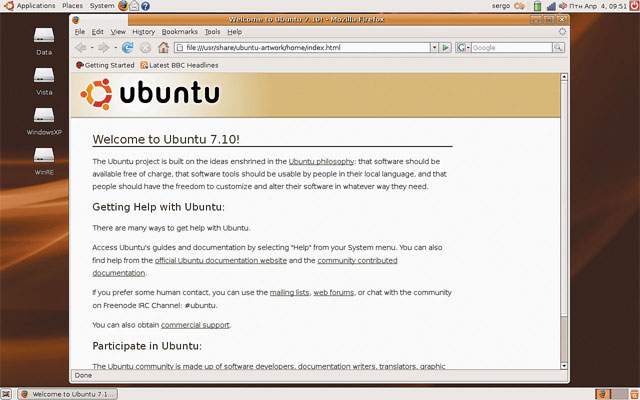This screenshot has height=400, width=640.
Task: Click the Ubuntu logo in page banner
Action: click(x=150, y=95)
